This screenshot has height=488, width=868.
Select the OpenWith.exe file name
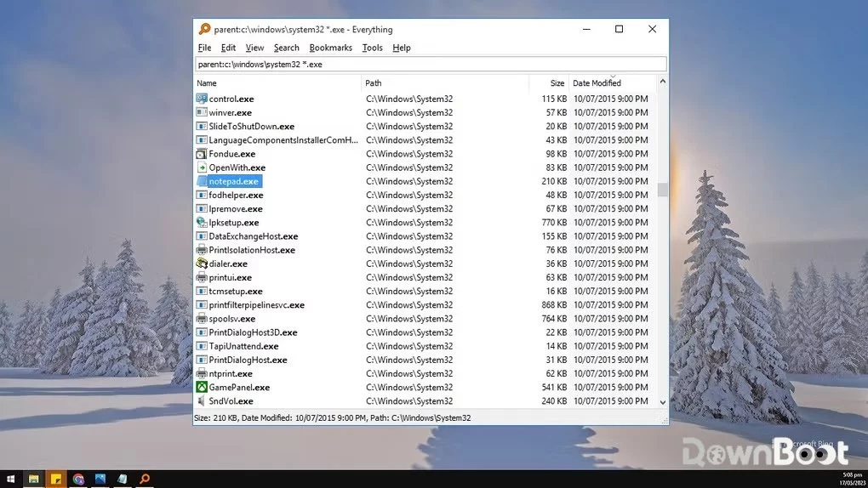237,167
